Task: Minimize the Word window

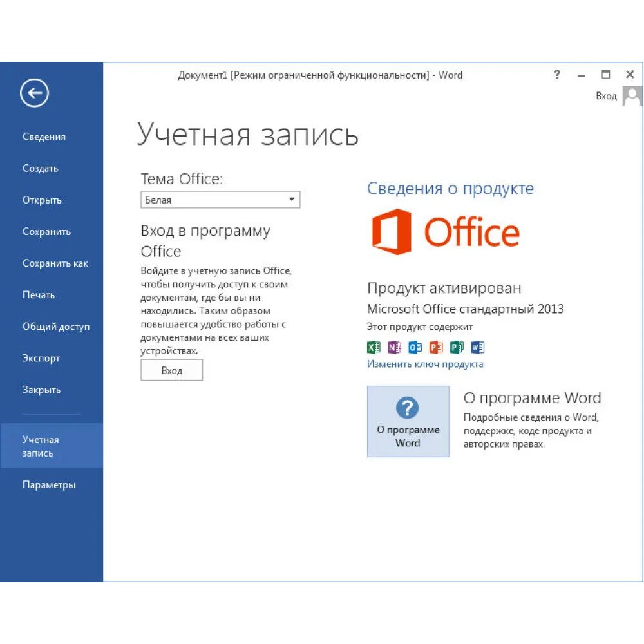Action: tap(581, 75)
